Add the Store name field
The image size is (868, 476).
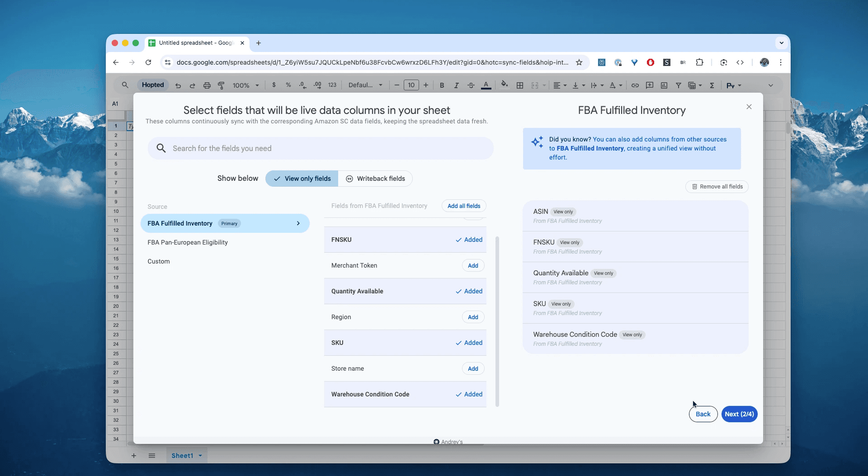[x=473, y=368]
